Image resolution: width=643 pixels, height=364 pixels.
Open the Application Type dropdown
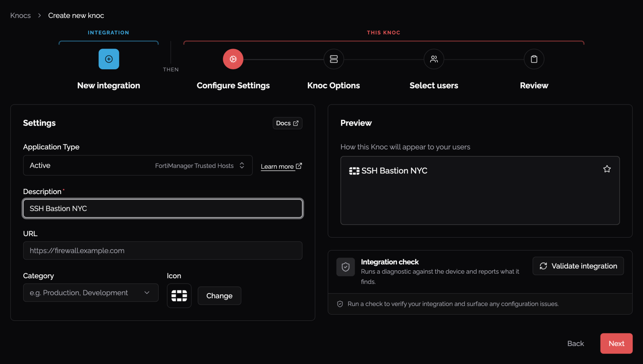click(138, 165)
